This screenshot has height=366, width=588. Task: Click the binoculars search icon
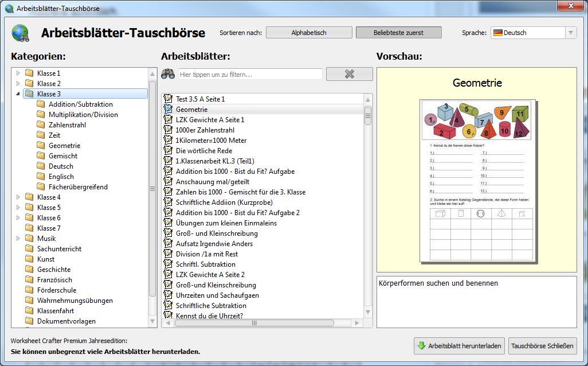coord(168,74)
